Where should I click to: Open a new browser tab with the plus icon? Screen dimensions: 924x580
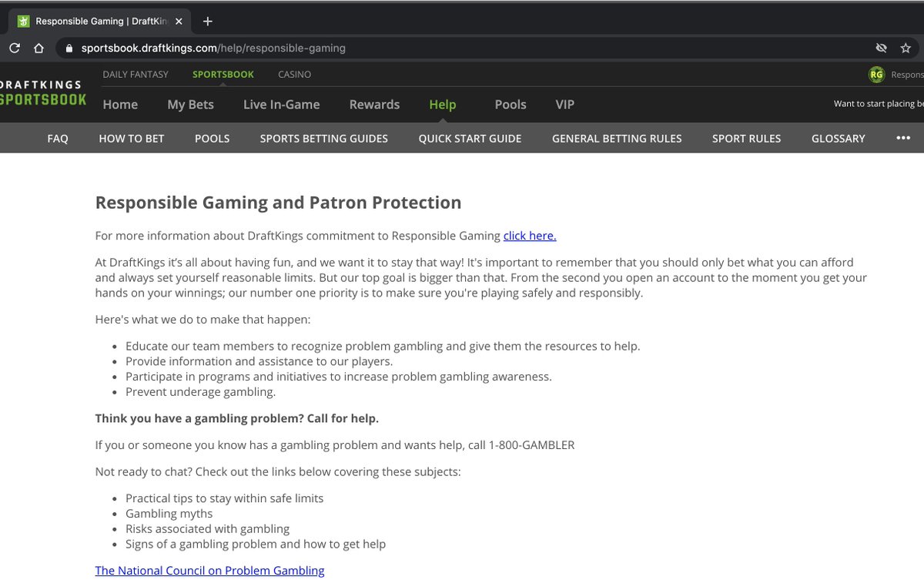(206, 21)
